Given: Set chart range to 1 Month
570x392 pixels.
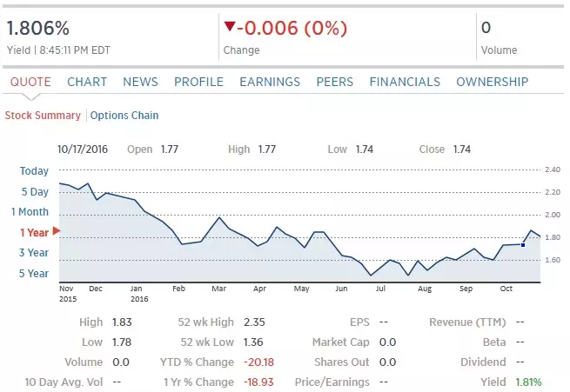Looking at the screenshot, I should [x=30, y=211].
